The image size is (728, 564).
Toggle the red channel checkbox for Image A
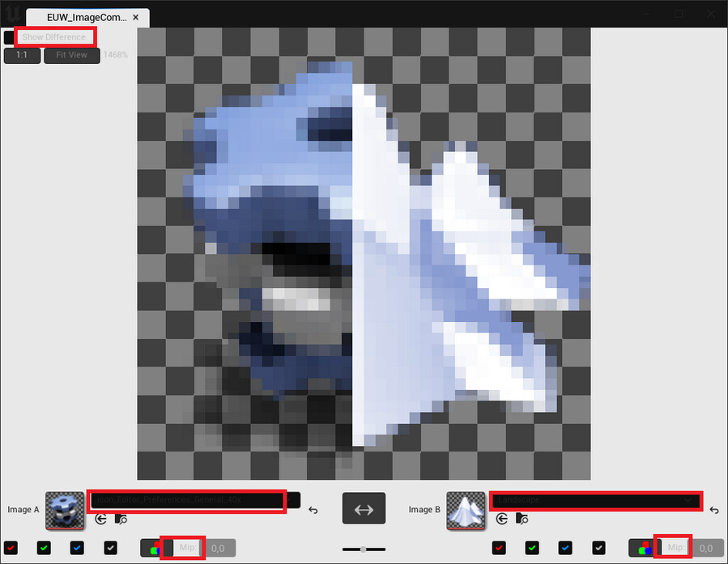coord(10,548)
